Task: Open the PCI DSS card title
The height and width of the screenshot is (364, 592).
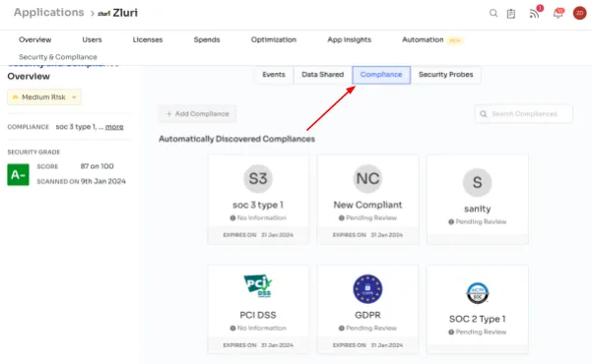Action: pyautogui.click(x=258, y=315)
